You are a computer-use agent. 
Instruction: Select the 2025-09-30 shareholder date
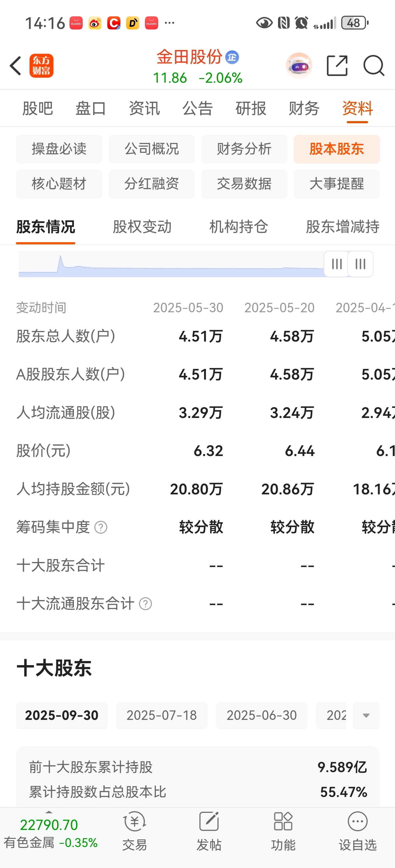tap(62, 715)
